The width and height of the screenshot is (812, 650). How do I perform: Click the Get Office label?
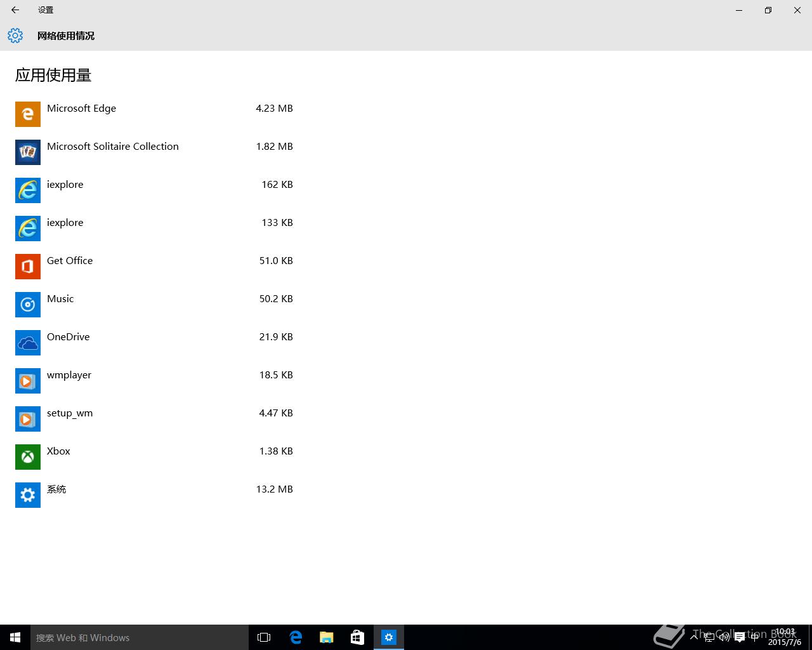[70, 261]
